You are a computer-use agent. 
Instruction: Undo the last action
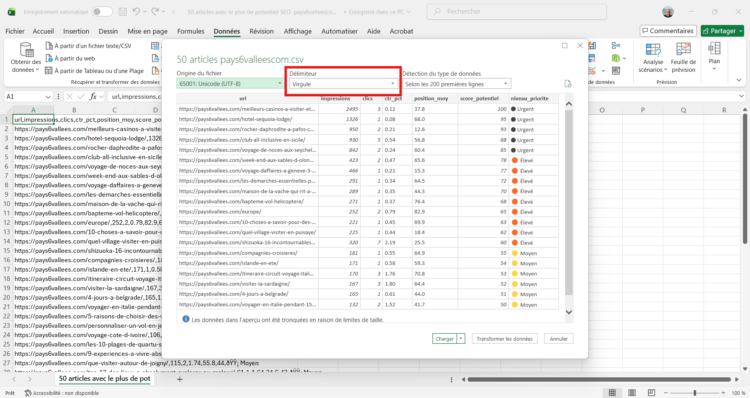tap(136, 11)
